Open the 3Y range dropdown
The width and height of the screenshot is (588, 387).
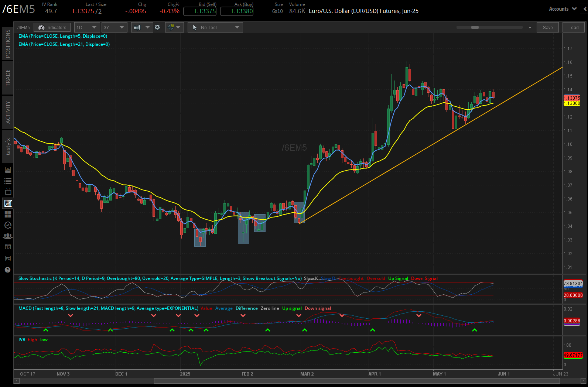pyautogui.click(x=114, y=27)
